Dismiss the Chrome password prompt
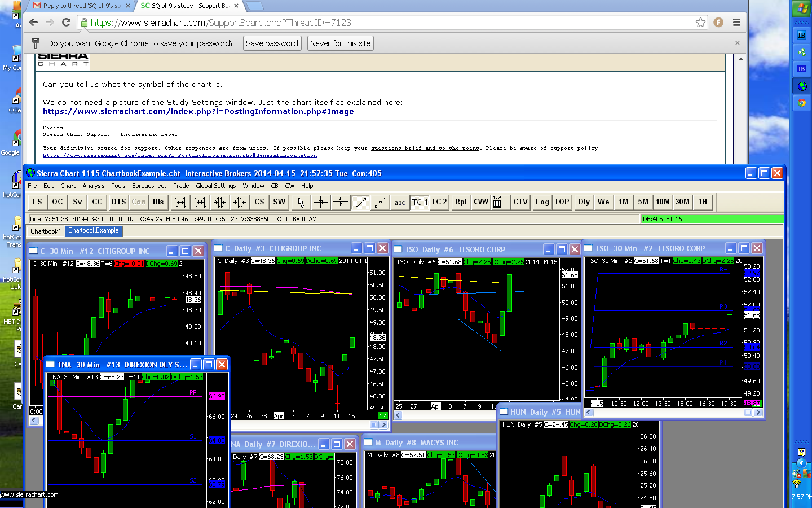This screenshot has height=508, width=812. tap(737, 43)
